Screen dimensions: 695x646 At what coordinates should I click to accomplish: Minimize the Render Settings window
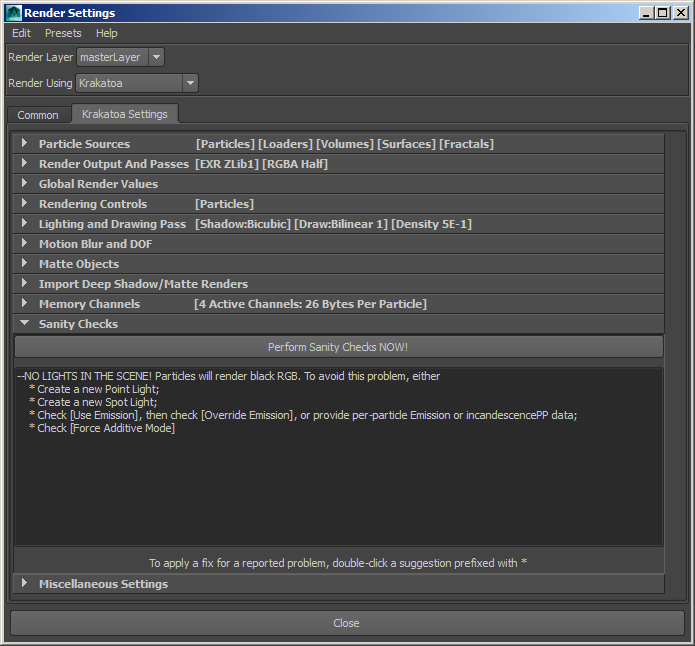pyautogui.click(x=646, y=13)
